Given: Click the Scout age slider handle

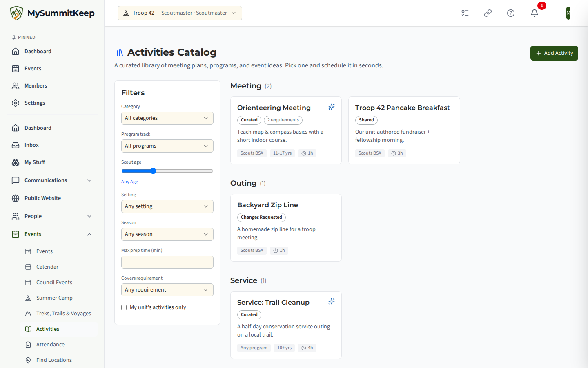Looking at the screenshot, I should pos(153,171).
